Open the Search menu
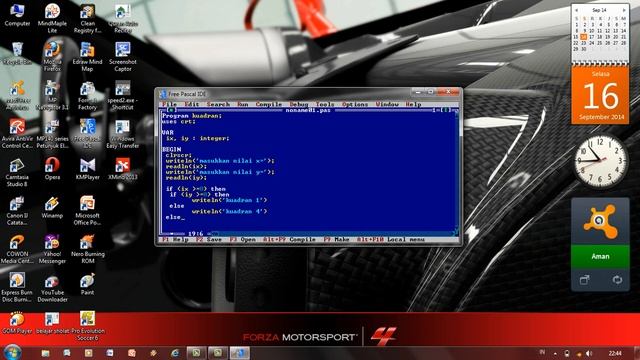640x360 pixels. 218,104
